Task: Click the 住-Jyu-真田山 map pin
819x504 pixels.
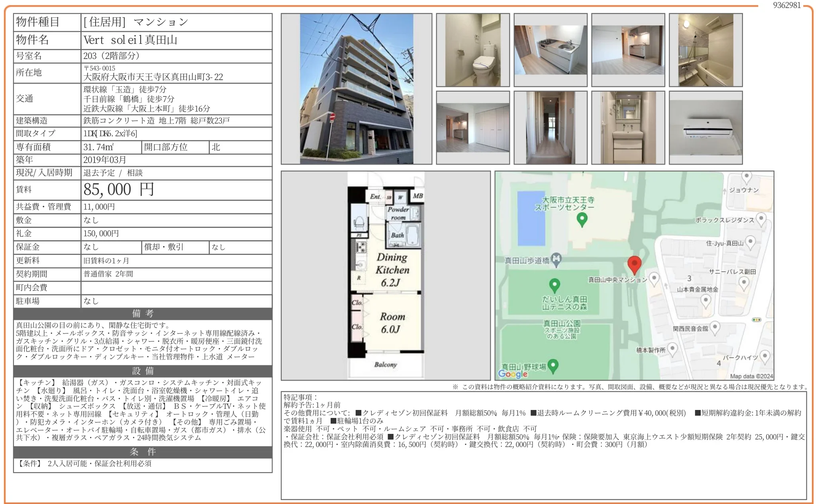Action: [750, 242]
